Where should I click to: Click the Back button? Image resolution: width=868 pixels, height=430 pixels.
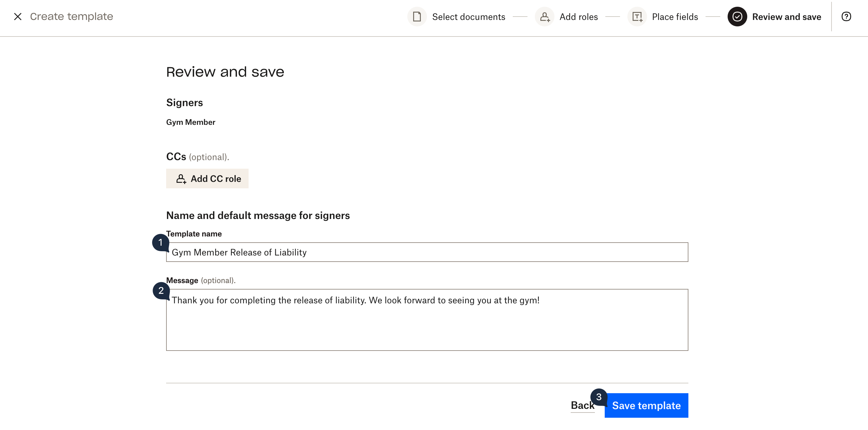(x=582, y=405)
